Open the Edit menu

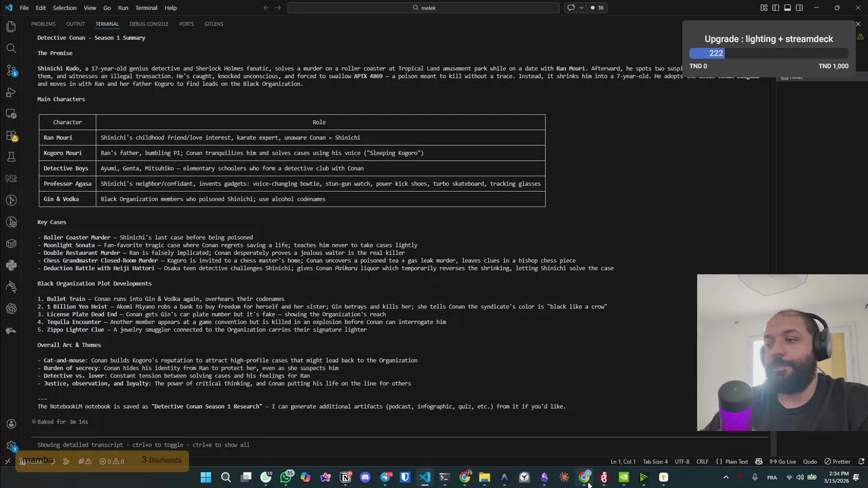41,7
